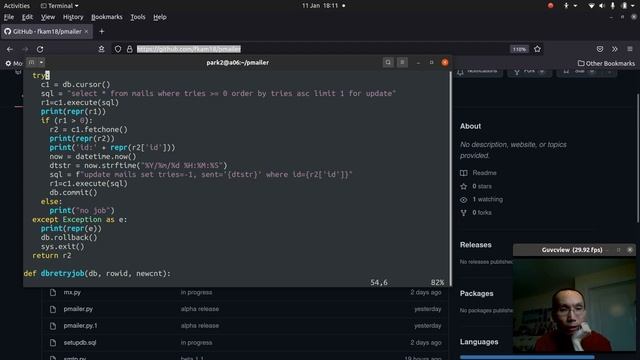Click the star icon beside 0 stars

464,186
